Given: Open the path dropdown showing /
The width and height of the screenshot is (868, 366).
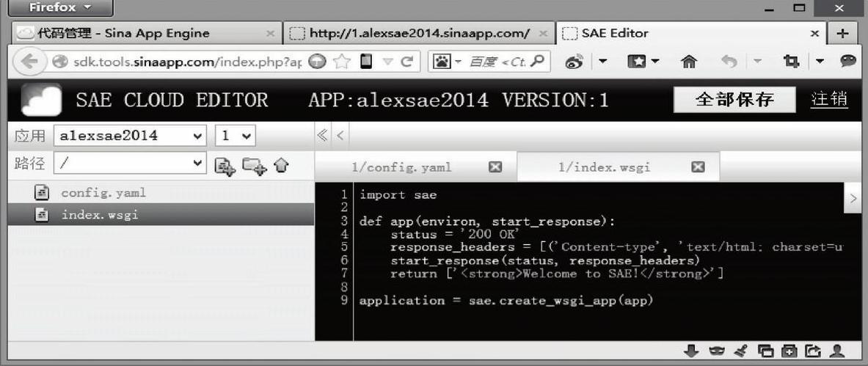Looking at the screenshot, I should click(x=130, y=163).
